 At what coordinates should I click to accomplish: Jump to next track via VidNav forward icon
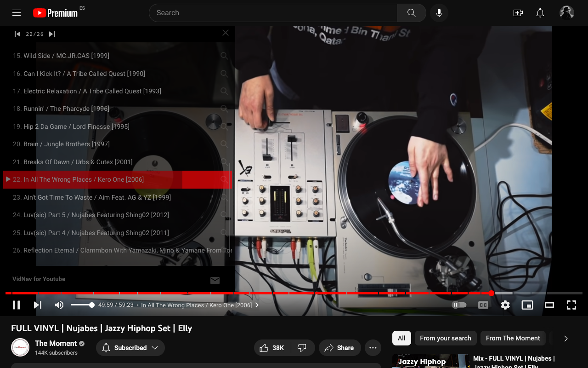coord(51,34)
